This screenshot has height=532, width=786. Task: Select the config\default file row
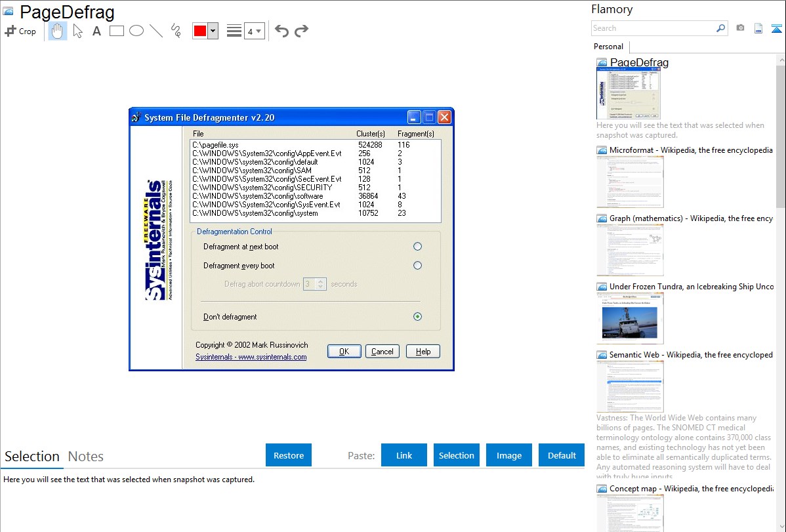(316, 162)
